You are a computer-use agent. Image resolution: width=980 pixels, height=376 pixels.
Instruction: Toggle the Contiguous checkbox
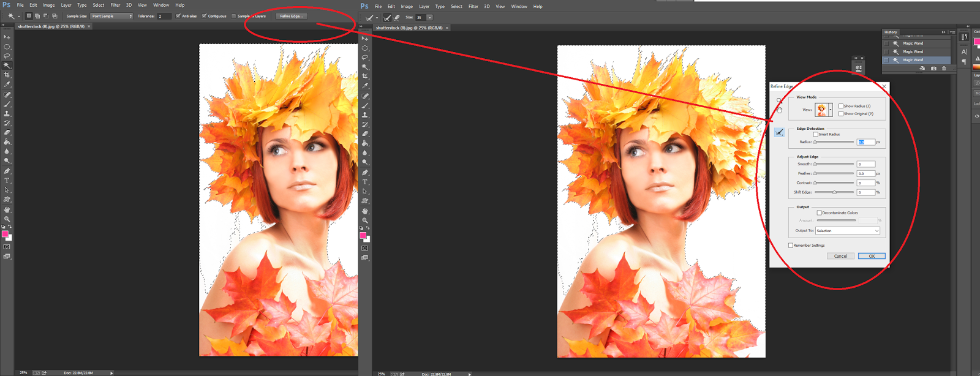point(205,16)
